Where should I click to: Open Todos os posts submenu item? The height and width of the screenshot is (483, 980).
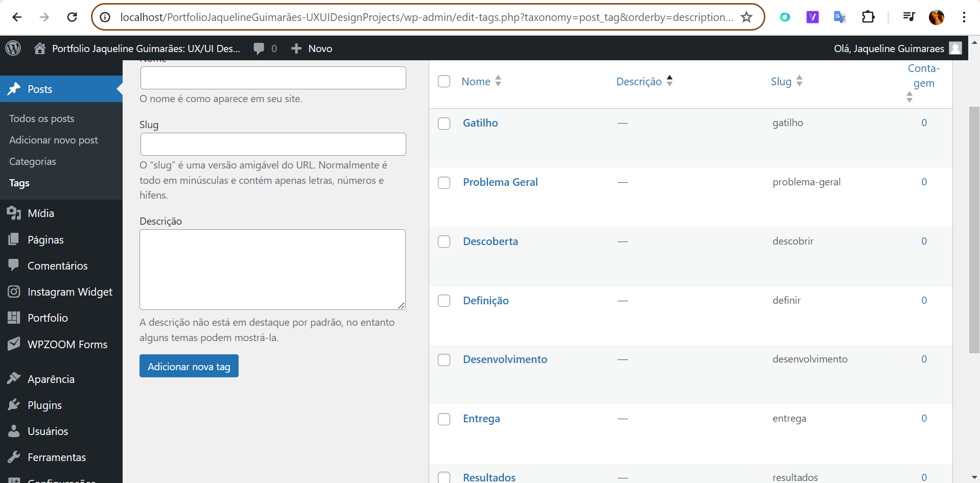tap(42, 118)
